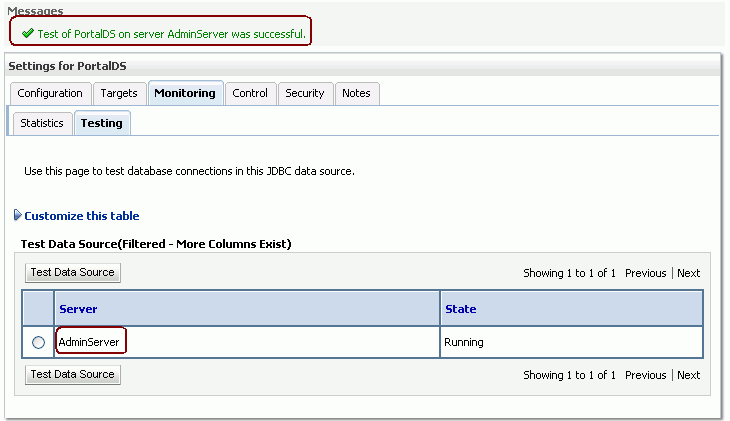Select the Testing sub-tab
The width and height of the screenshot is (730, 421).
tap(101, 123)
